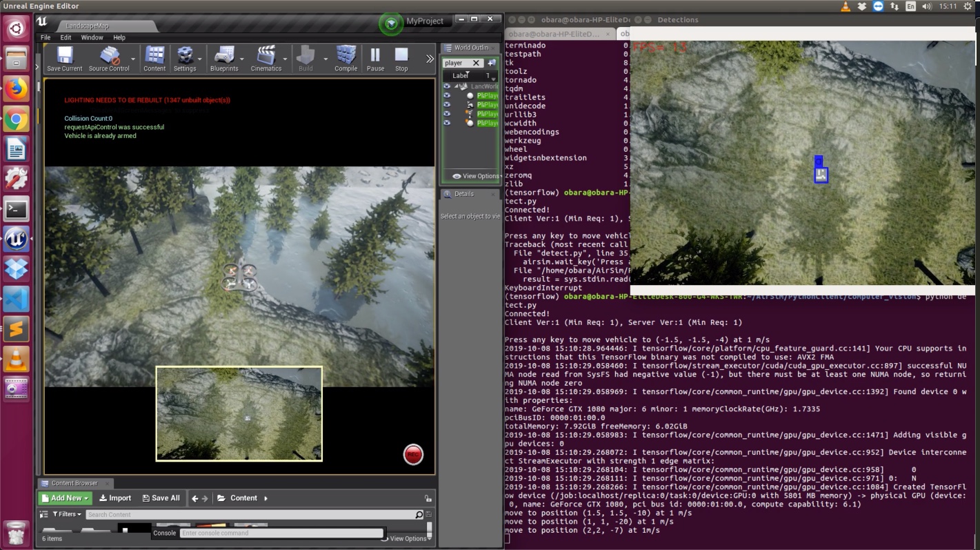Pause the running simulation
The image size is (980, 550).
point(375,59)
